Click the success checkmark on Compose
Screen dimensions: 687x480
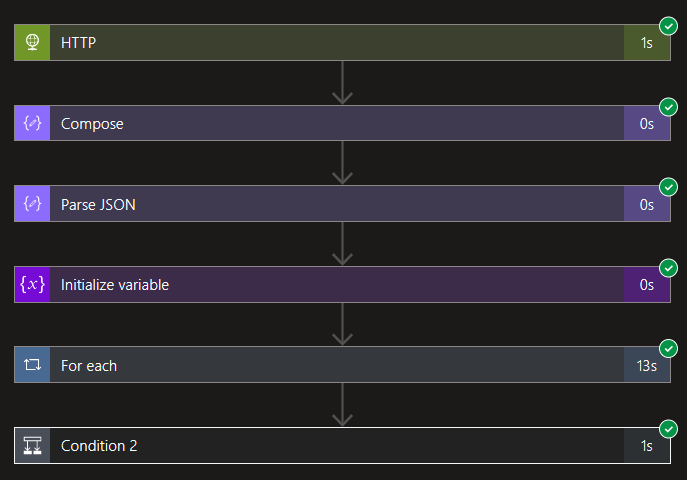click(669, 107)
